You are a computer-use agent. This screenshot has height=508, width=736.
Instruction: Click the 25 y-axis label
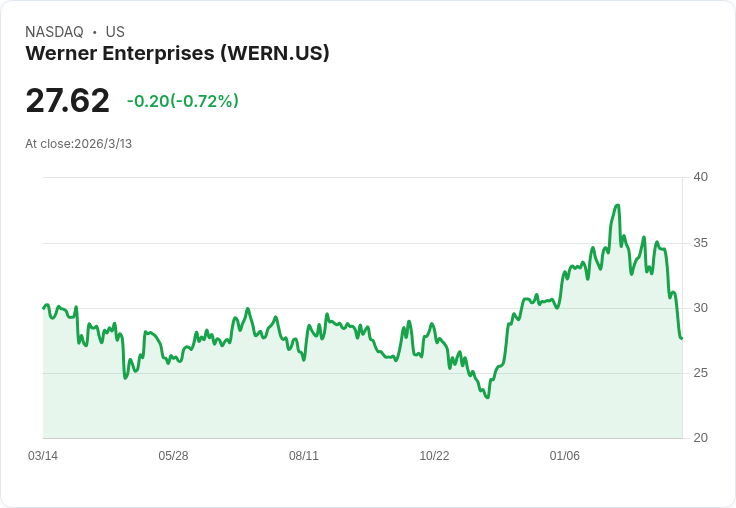(700, 373)
